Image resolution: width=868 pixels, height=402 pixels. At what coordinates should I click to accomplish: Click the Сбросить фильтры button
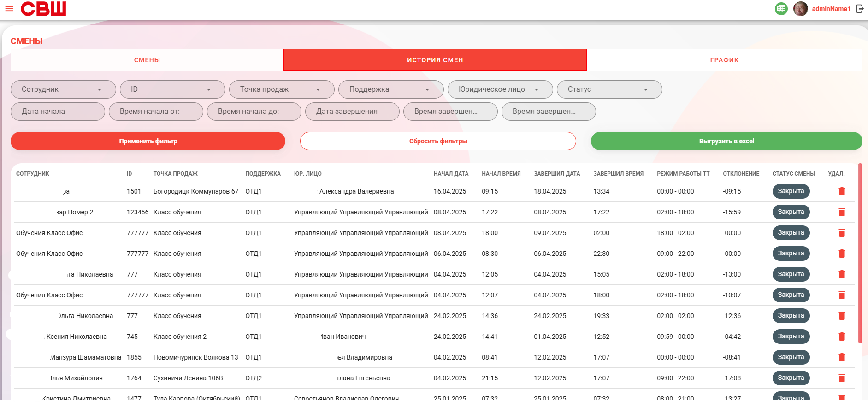click(x=438, y=141)
